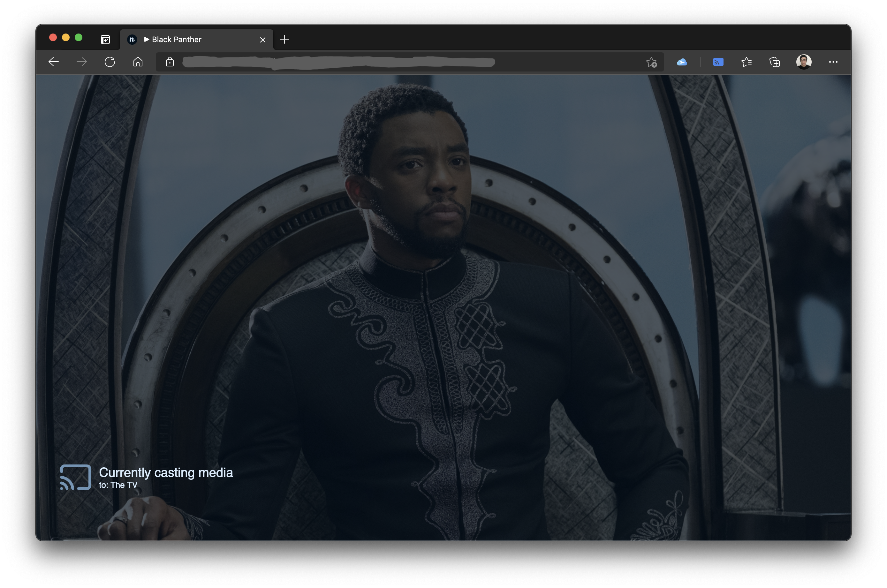Click the cast icon beside casting message
The height and width of the screenshot is (588, 887).
click(75, 477)
